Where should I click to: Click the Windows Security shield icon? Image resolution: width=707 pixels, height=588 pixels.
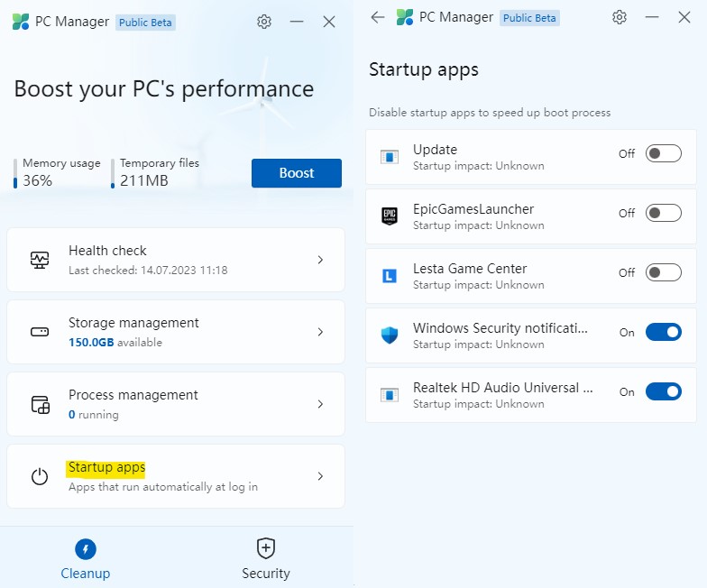coord(390,335)
